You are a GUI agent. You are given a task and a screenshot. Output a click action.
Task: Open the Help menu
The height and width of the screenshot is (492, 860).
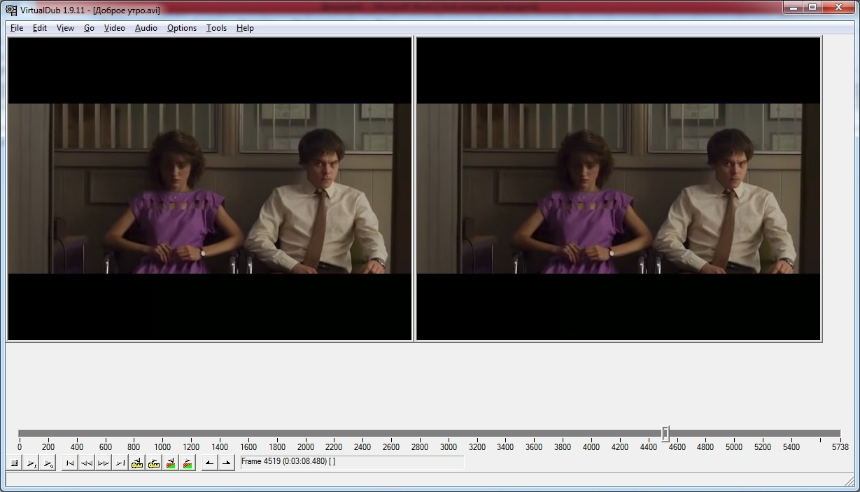(x=245, y=28)
